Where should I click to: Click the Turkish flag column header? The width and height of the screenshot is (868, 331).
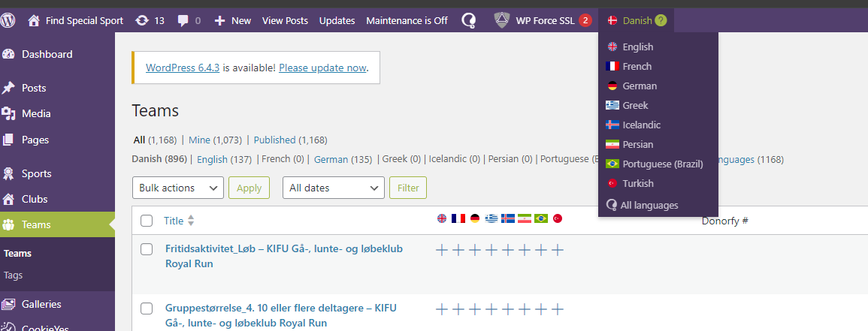click(x=558, y=219)
